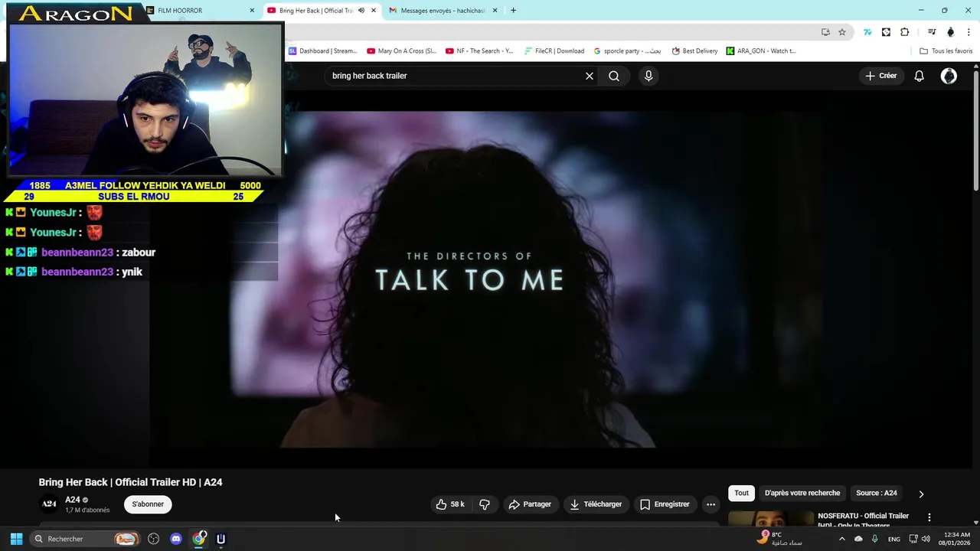The height and width of the screenshot is (551, 980).
Task: Open the Extensions puzzle icon
Action: point(905,32)
